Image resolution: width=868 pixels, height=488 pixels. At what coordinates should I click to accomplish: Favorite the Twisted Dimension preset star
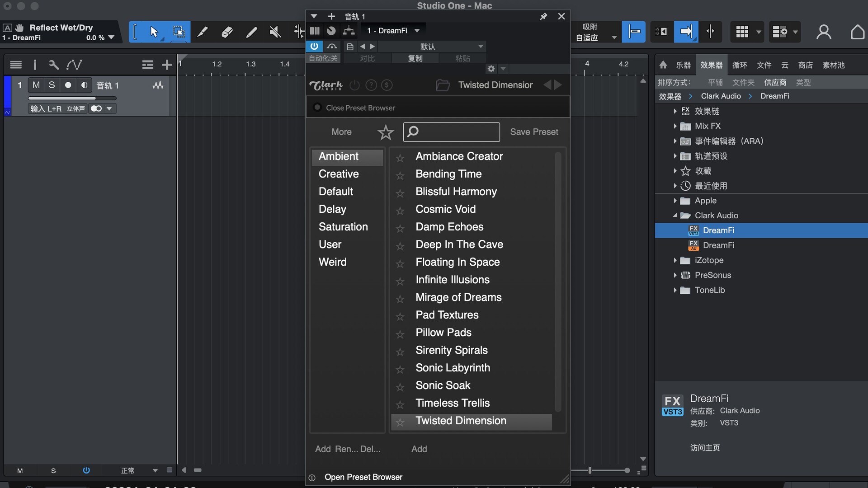(400, 422)
